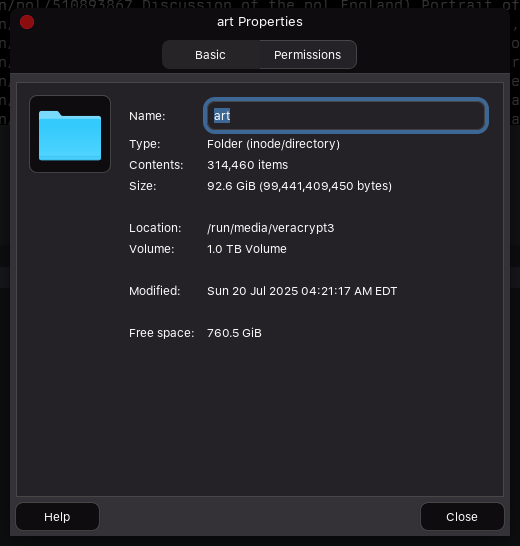The width and height of the screenshot is (520, 546).
Task: Click the Size: label
Action: (x=143, y=186)
